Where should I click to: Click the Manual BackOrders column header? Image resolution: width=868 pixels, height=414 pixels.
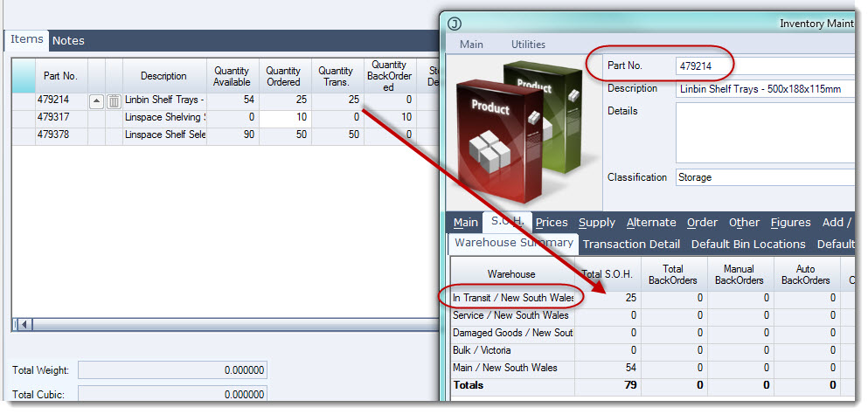(x=740, y=274)
